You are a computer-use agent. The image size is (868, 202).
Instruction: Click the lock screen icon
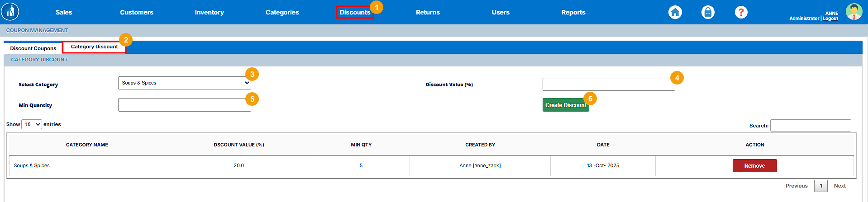[x=708, y=12]
